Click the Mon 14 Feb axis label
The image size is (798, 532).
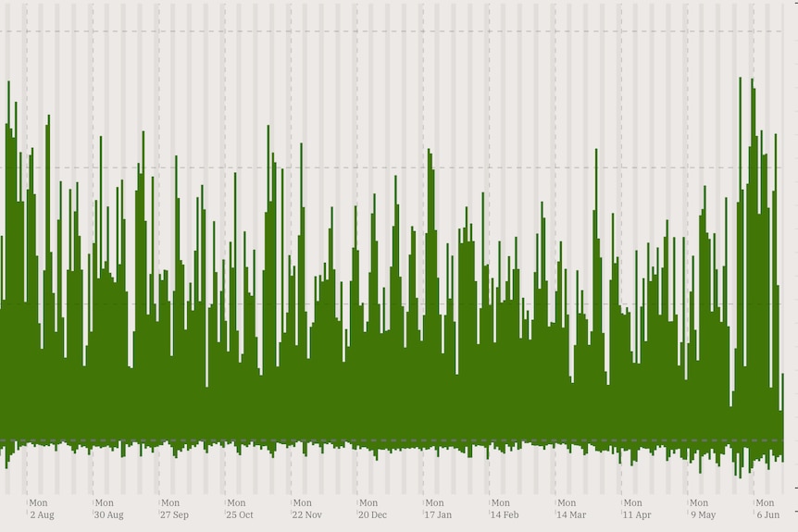pos(505,509)
